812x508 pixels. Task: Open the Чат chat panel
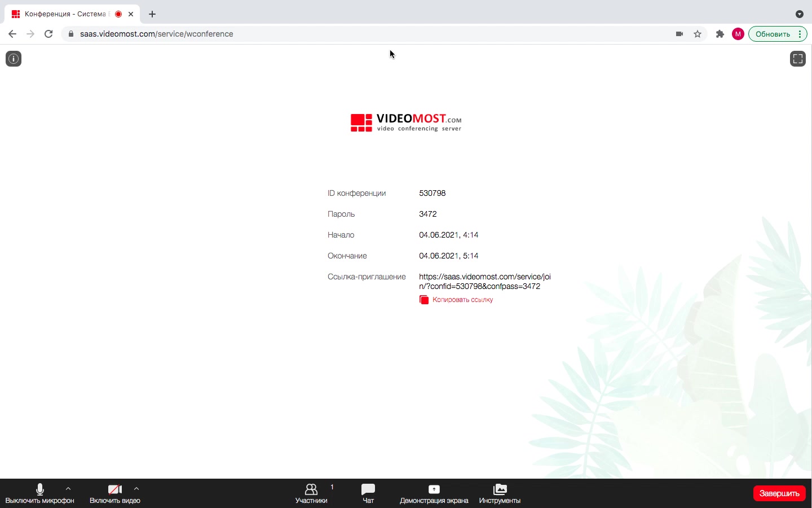coord(368,493)
